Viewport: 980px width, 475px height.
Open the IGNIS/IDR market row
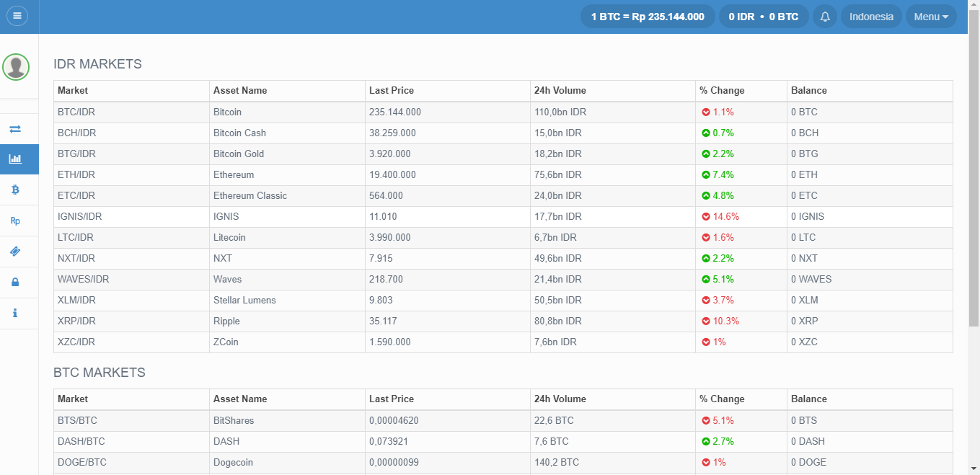(503, 217)
